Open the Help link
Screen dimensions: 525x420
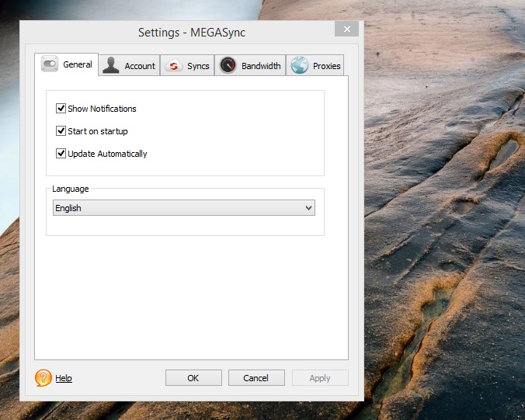(x=64, y=378)
